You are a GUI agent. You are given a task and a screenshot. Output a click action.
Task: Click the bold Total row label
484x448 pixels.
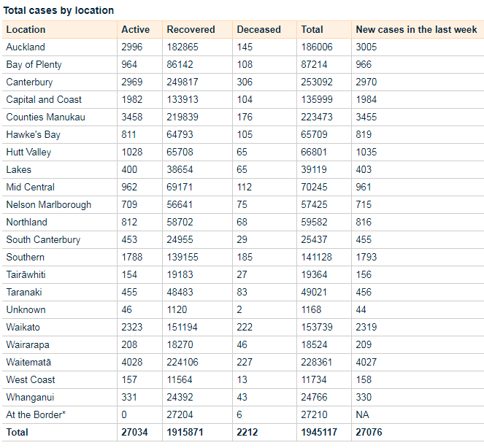[x=18, y=432]
